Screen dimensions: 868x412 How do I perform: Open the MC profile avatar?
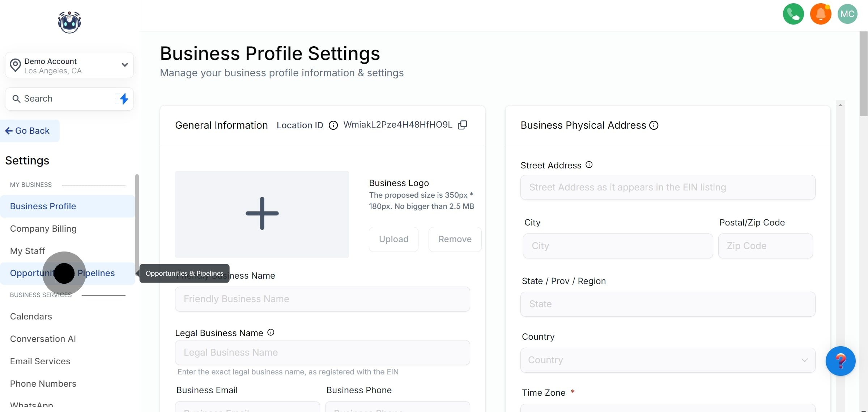coord(847,14)
